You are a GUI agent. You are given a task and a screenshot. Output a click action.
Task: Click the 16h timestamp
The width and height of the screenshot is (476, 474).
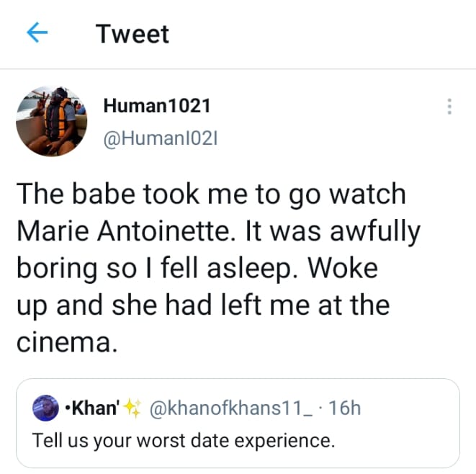click(344, 408)
